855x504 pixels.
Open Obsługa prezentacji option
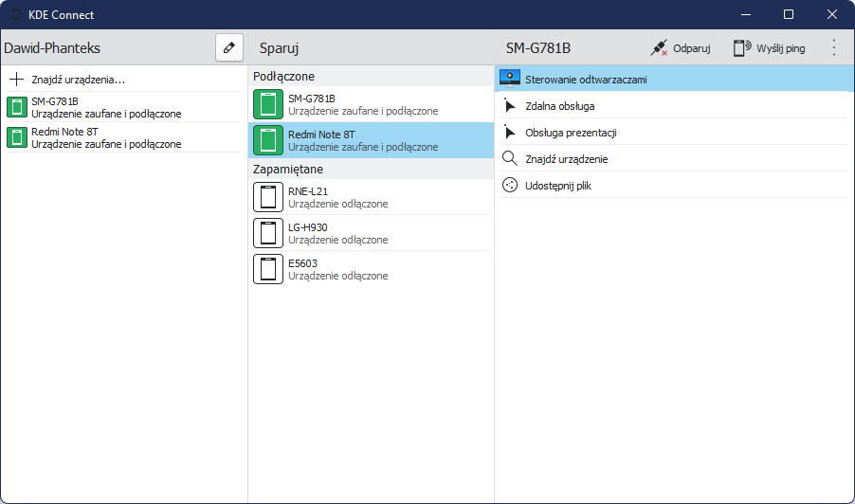674,133
